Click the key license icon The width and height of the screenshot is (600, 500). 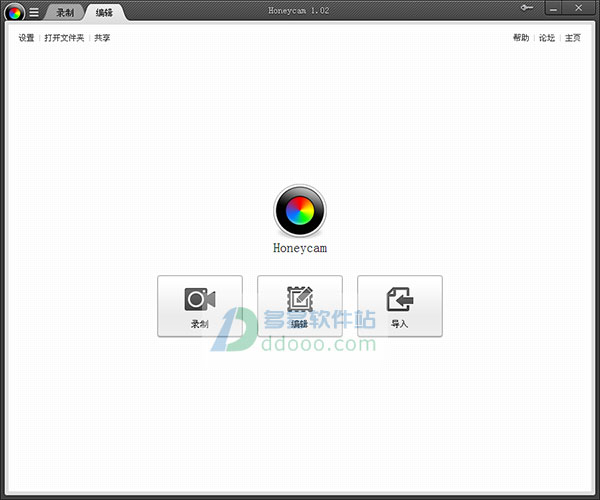tap(527, 8)
